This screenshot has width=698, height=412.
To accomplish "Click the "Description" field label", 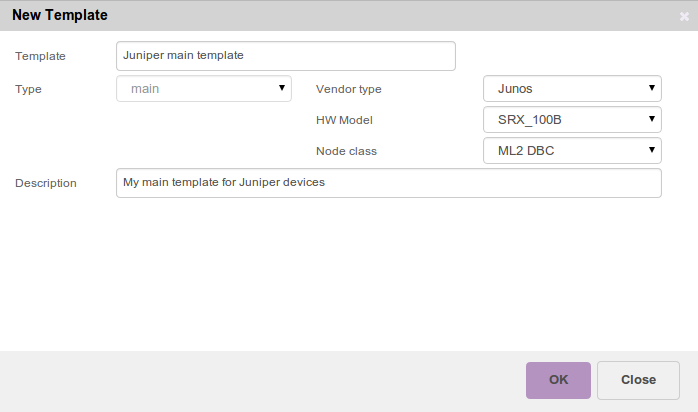I will click(46, 183).
